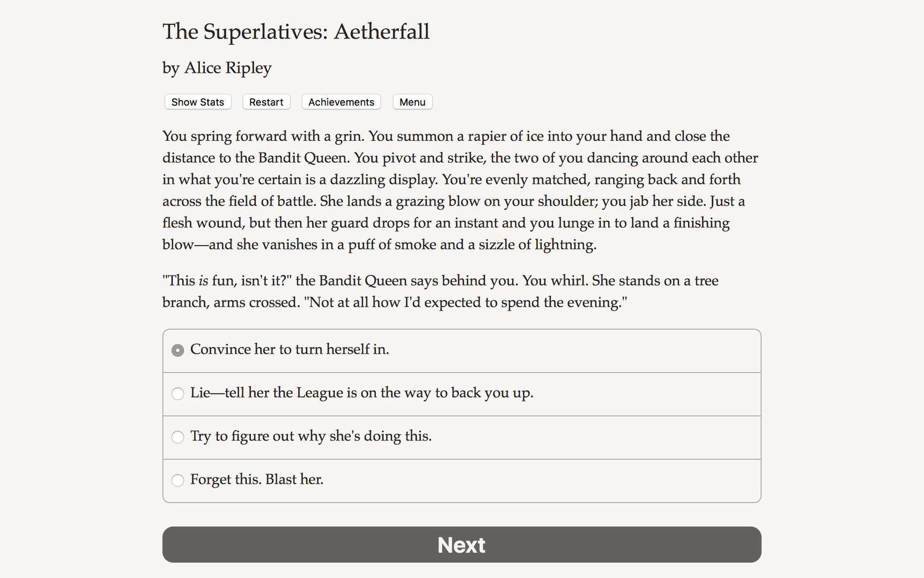Viewport: 924px width, 578px height.
Task: Bring up Menu options
Action: (x=412, y=102)
